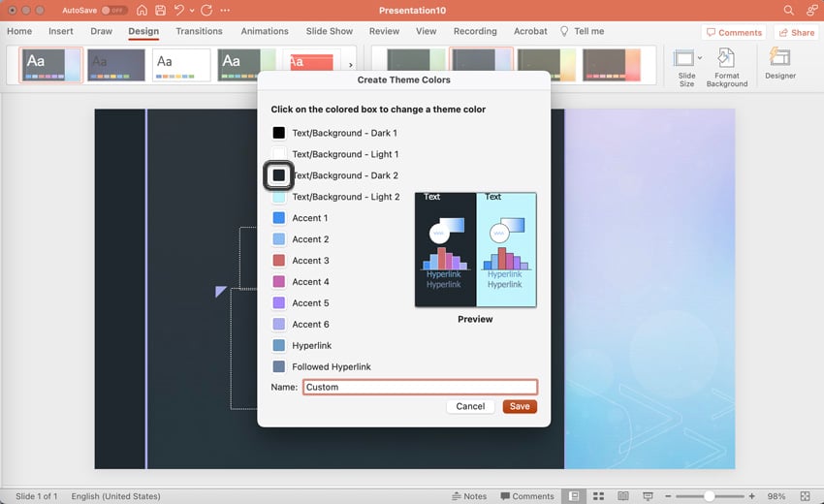Image resolution: width=824 pixels, height=504 pixels.
Task: Open Format Background pane
Action: click(x=726, y=67)
